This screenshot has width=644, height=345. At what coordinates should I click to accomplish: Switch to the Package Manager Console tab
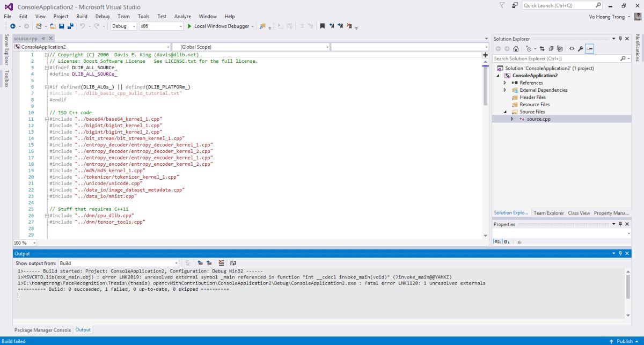click(x=42, y=330)
